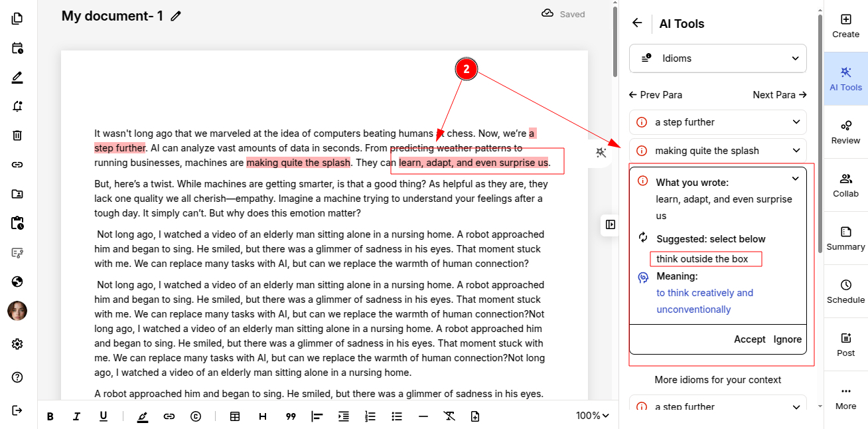Click the text highlight color tool
The height and width of the screenshot is (429, 868).
(143, 416)
